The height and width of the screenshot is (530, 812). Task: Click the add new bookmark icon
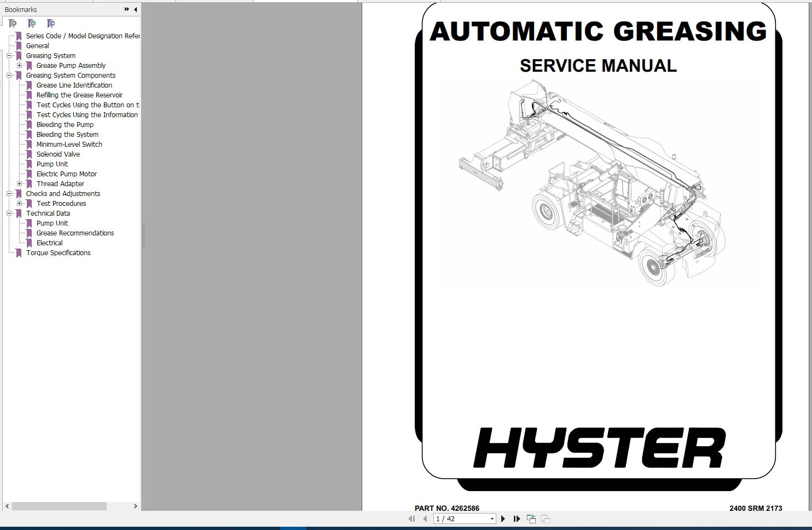(32, 24)
